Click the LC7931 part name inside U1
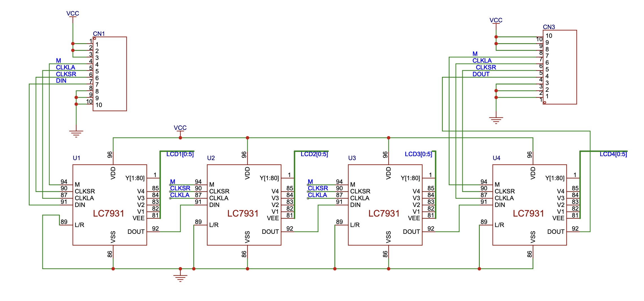This screenshot has height=301, width=644. [x=109, y=213]
